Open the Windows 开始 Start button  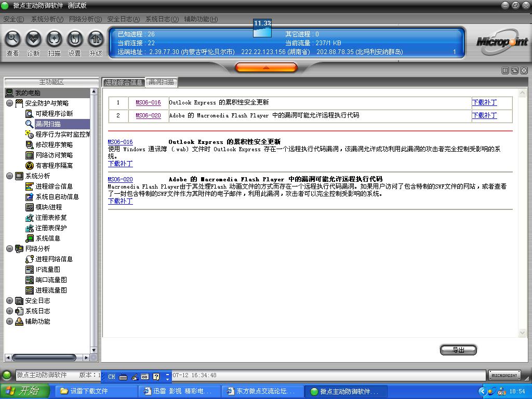point(25,391)
